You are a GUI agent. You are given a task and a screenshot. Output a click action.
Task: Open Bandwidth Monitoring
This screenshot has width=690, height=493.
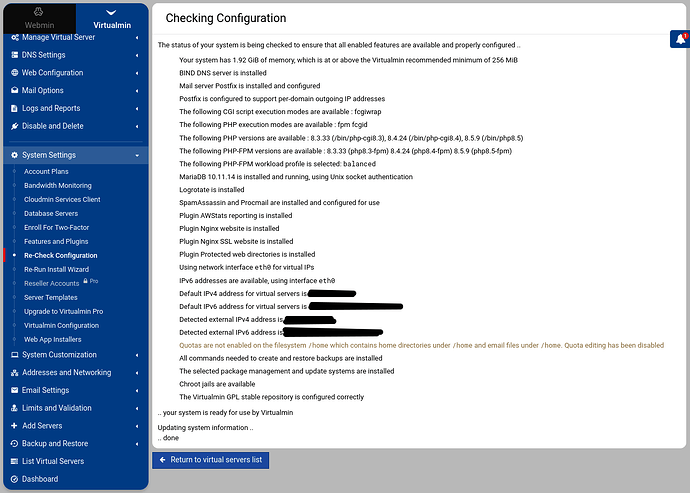tap(58, 185)
